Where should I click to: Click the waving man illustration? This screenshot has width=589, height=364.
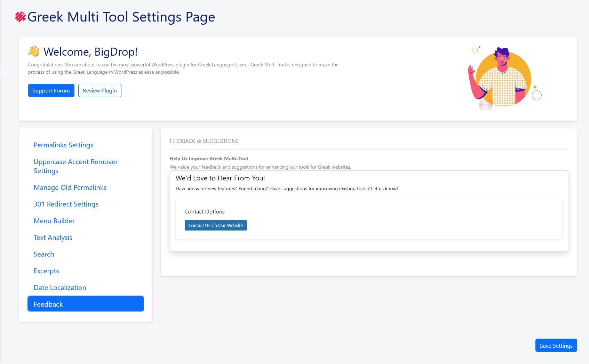click(504, 79)
